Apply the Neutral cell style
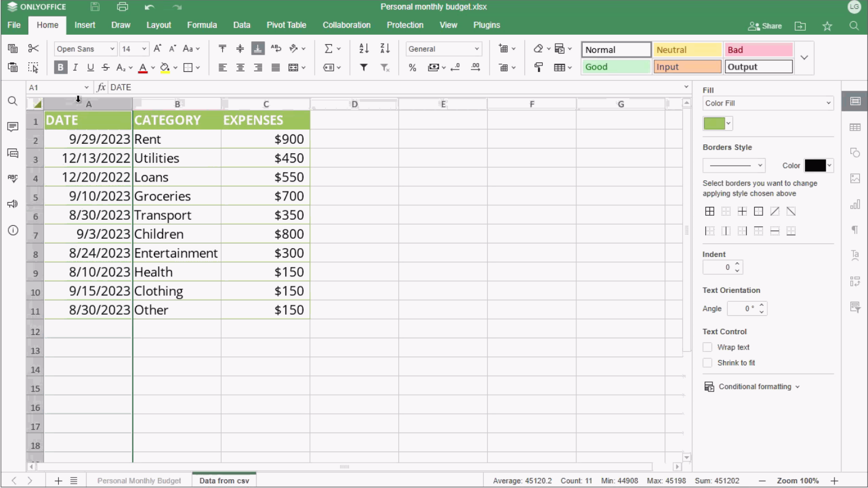868x488 pixels. (687, 50)
